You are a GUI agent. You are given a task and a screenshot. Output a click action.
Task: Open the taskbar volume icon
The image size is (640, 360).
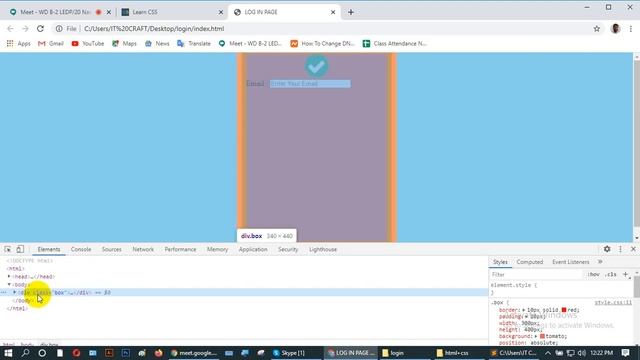pos(582,353)
